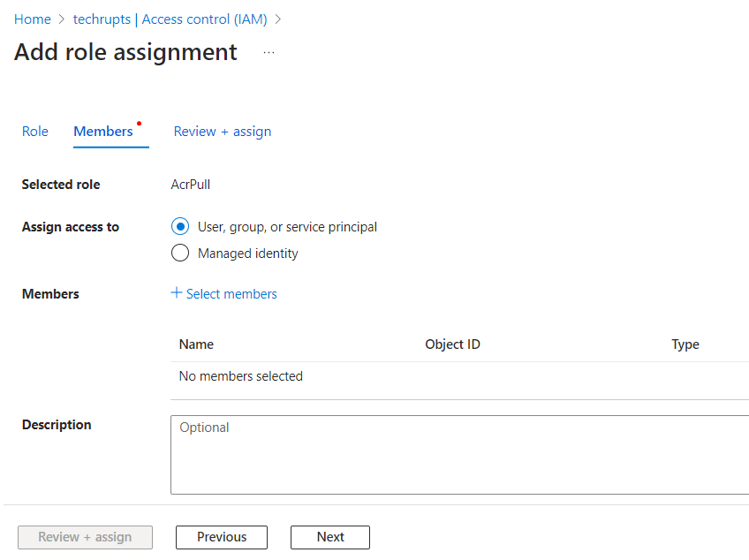Click the Review + assign button
This screenshot has height=560, width=749.
85,537
